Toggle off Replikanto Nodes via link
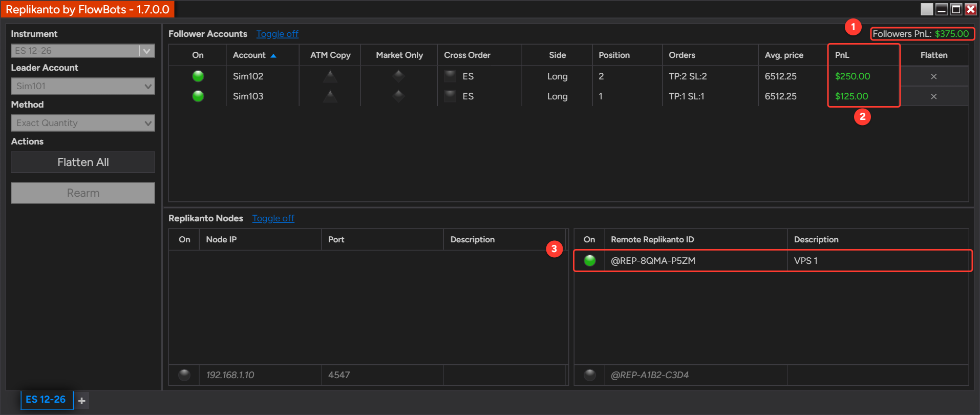This screenshot has height=415, width=980. coord(273,218)
